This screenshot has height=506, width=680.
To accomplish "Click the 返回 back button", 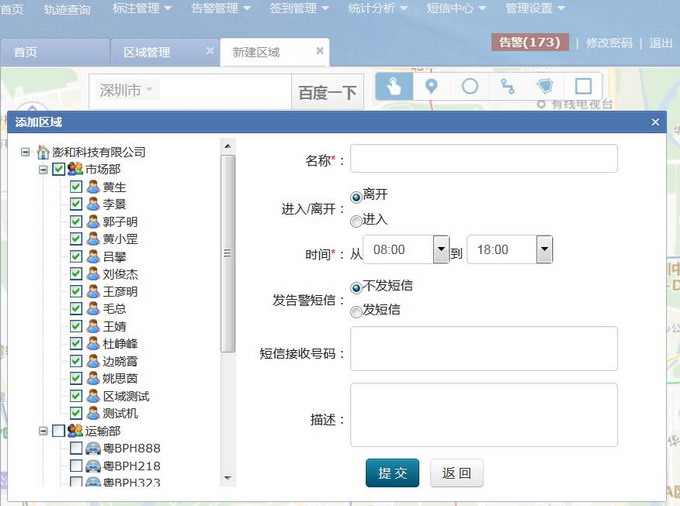I will [x=457, y=474].
